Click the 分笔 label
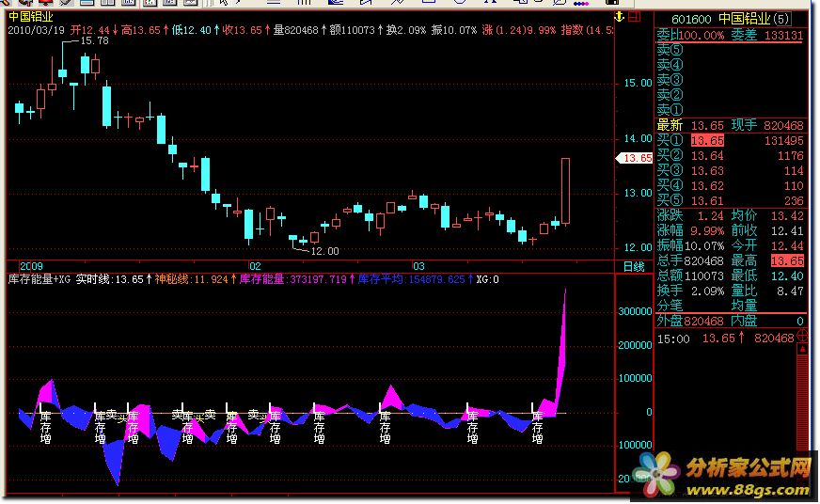 pos(670,306)
